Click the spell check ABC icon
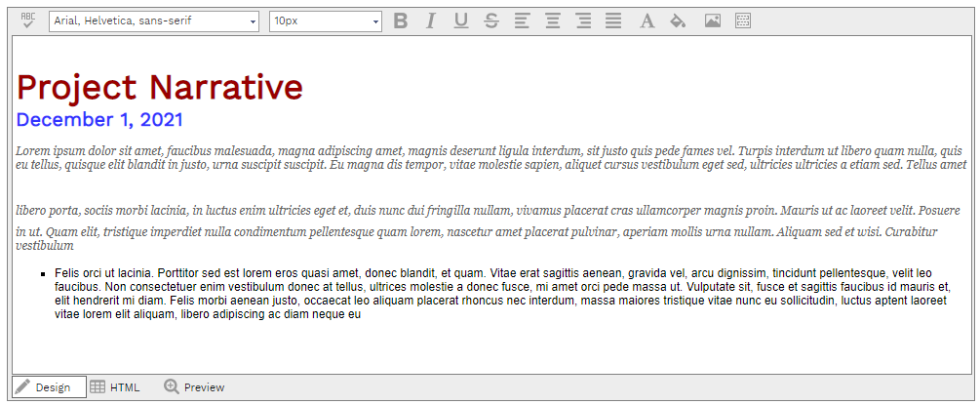The height and width of the screenshot is (405, 980). (27, 20)
